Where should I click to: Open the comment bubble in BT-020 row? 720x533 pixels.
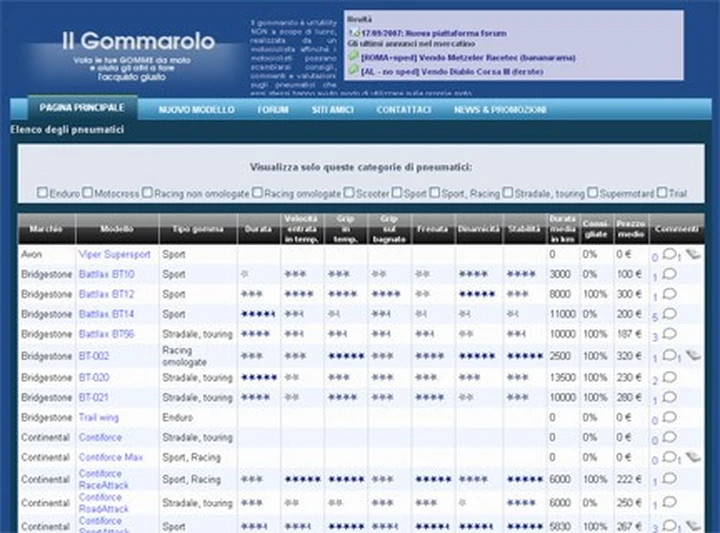(669, 377)
